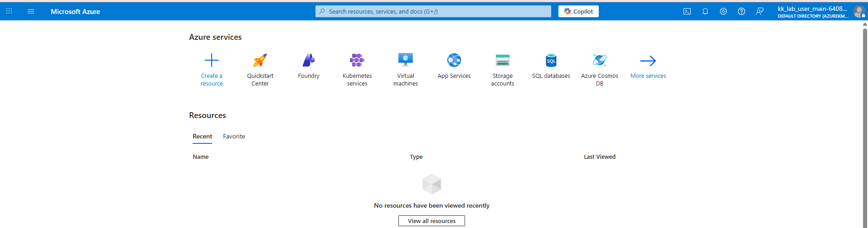Launch Cloud Shell from top bar
The image size is (868, 228).
point(687,11)
